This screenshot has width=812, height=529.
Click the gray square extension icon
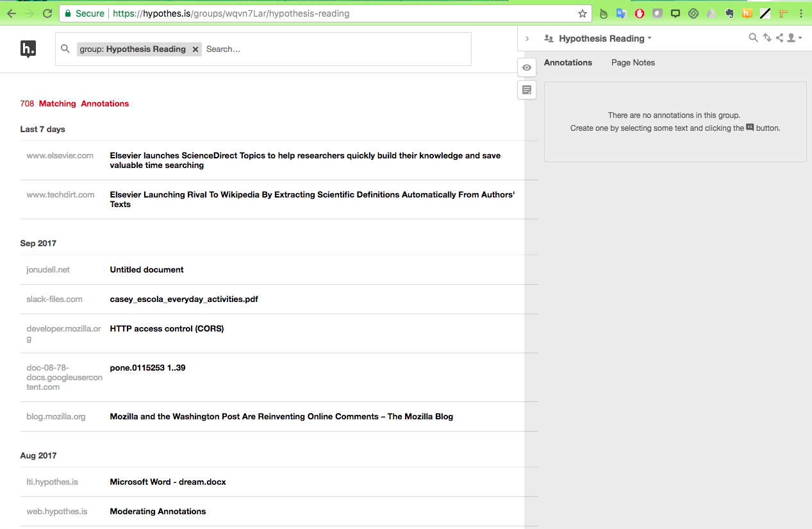tap(657, 13)
